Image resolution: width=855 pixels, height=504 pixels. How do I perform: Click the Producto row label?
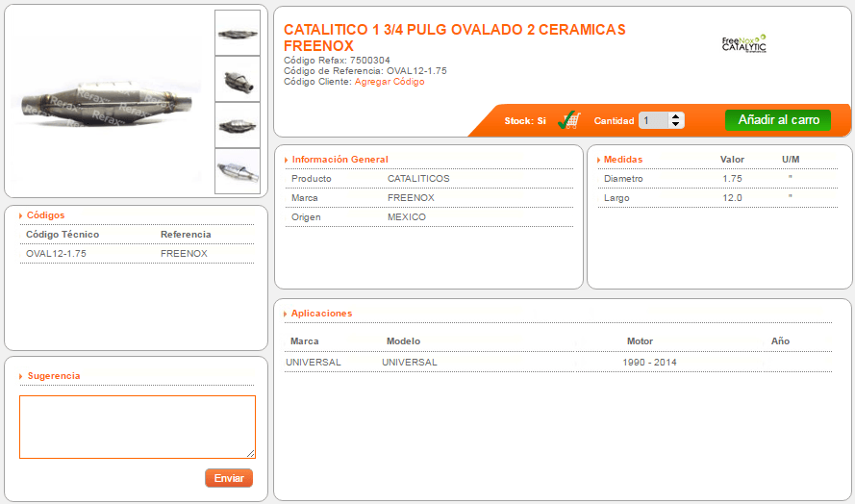[x=312, y=179]
